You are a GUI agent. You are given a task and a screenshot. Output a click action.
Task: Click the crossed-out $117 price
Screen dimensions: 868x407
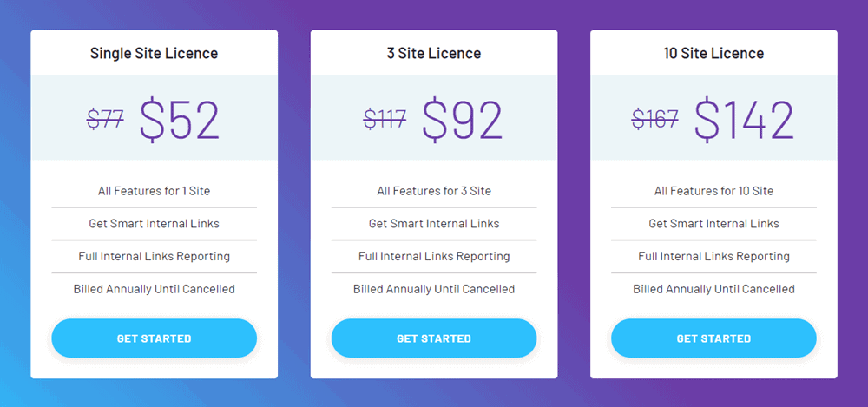(385, 119)
